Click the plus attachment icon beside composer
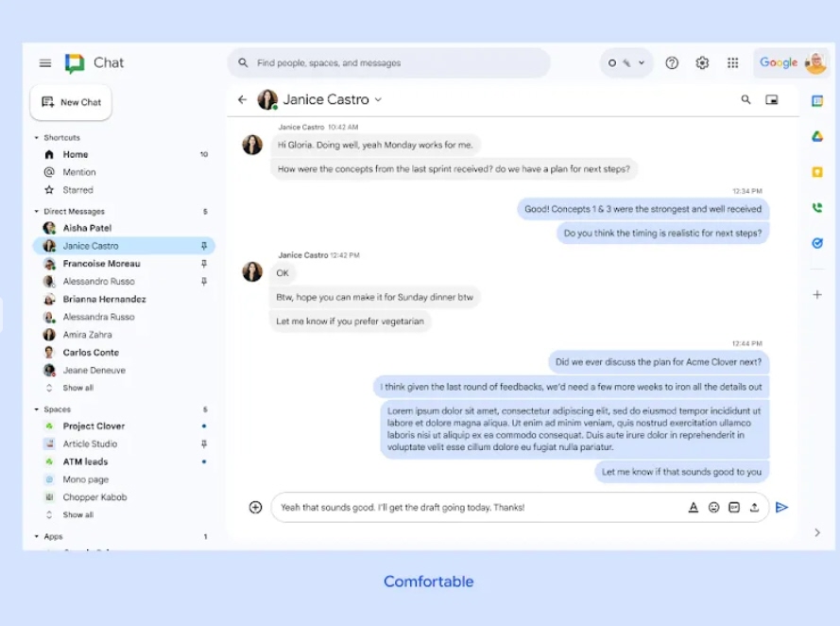 (255, 507)
